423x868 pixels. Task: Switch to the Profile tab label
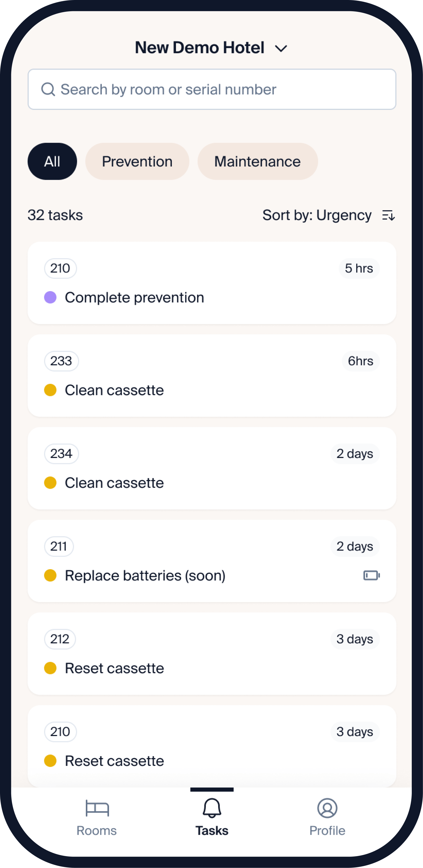pos(327,831)
